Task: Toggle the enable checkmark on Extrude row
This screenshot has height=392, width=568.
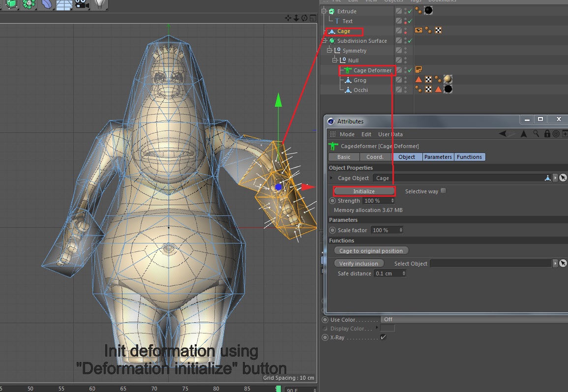Action: click(410, 11)
